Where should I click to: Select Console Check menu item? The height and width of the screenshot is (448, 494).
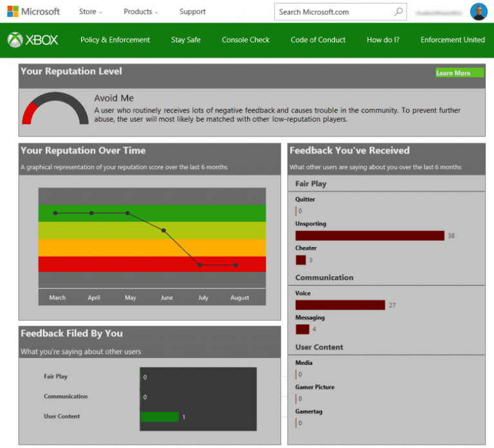(246, 40)
